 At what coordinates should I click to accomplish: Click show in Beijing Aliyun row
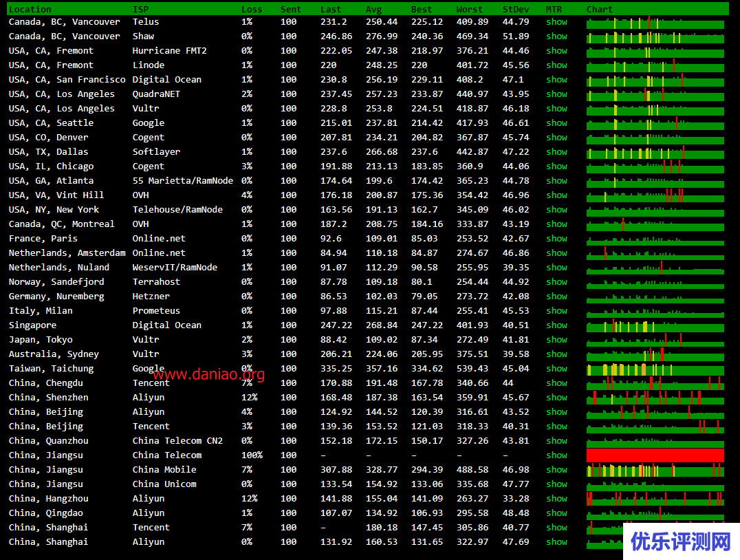click(x=556, y=411)
